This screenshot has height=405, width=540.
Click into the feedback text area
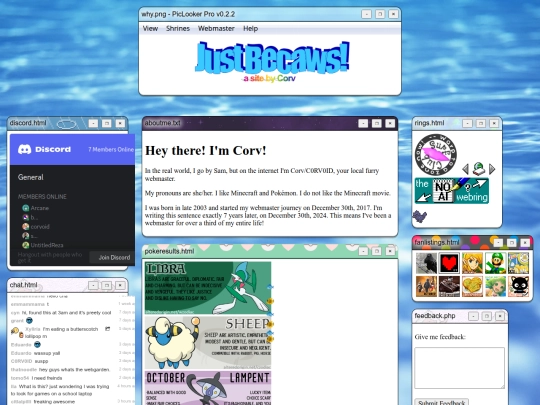pos(459,368)
